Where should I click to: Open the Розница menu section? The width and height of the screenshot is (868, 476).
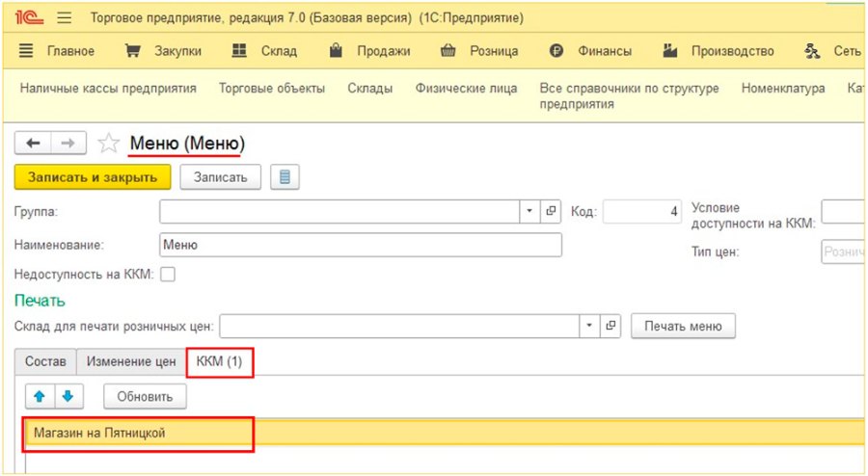[494, 51]
